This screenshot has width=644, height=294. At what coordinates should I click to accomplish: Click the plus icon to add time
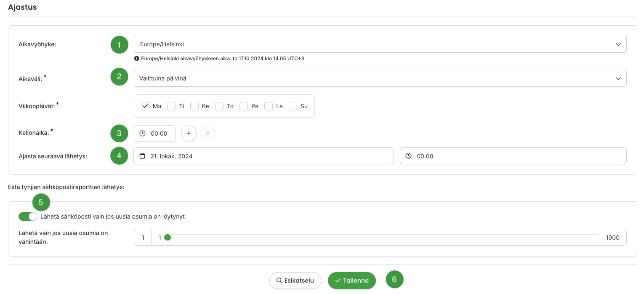[189, 134]
